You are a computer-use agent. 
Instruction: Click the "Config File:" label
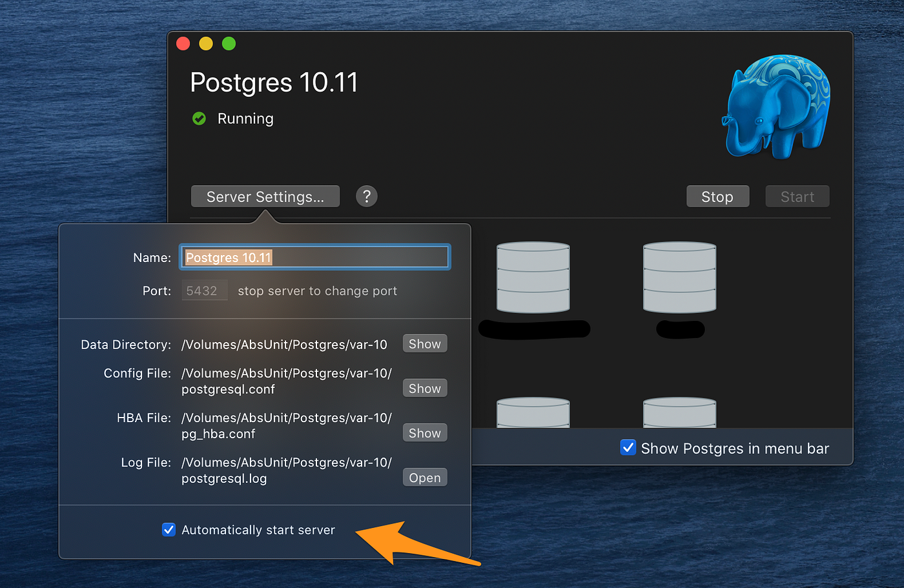point(138,373)
